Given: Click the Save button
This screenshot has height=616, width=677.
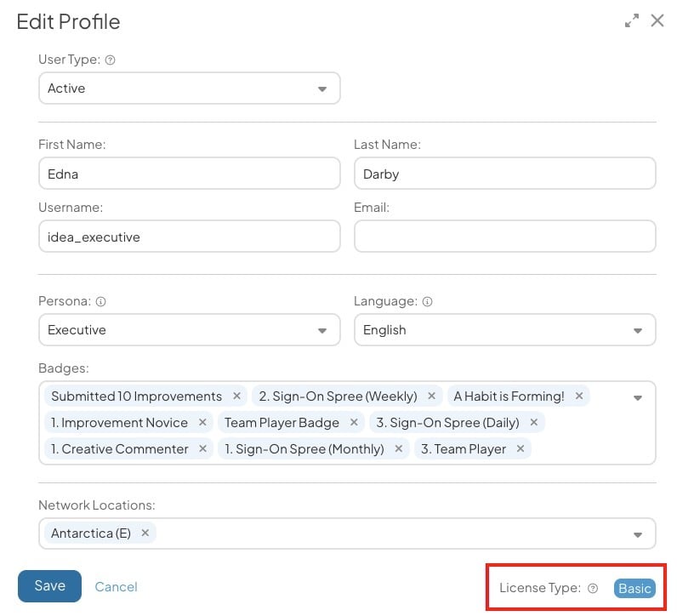Looking at the screenshot, I should (x=49, y=586).
